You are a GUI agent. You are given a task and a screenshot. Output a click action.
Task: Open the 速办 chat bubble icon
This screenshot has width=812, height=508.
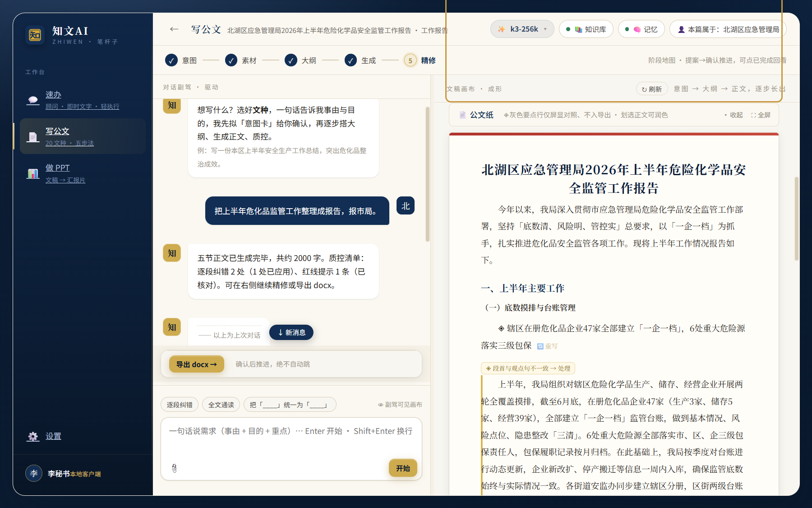coord(33,100)
